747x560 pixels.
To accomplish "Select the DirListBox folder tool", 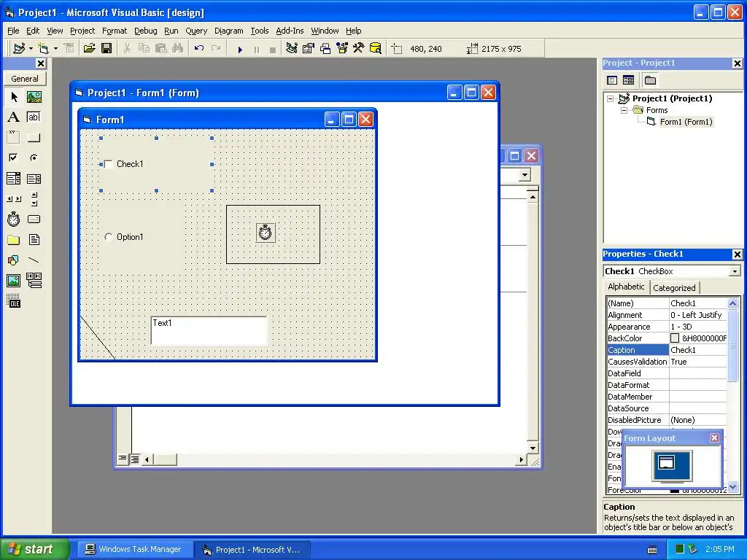I will pos(14,239).
